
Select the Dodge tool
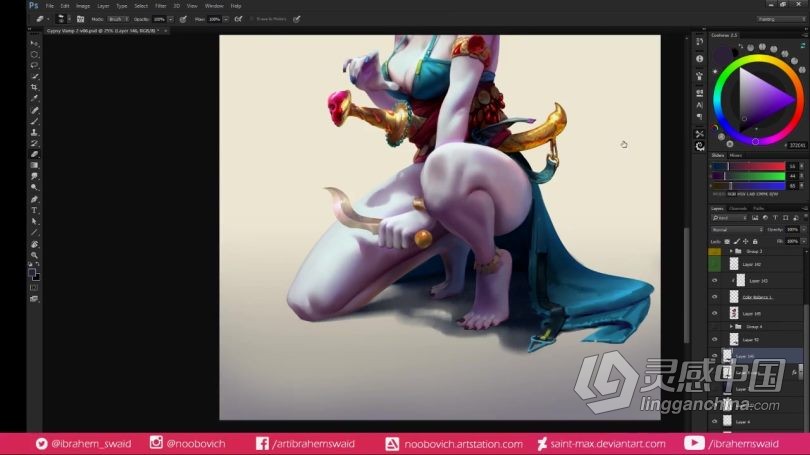[x=34, y=187]
